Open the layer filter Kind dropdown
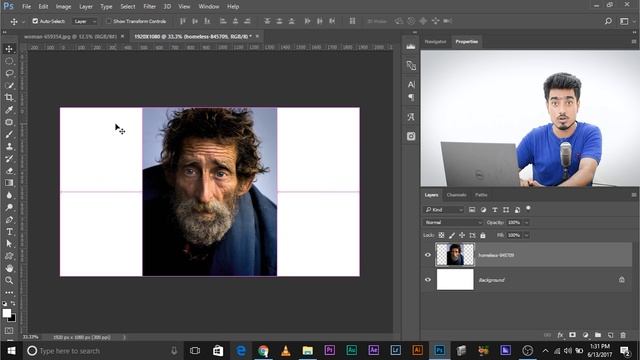Viewport: 640px width, 360px height. 443,210
